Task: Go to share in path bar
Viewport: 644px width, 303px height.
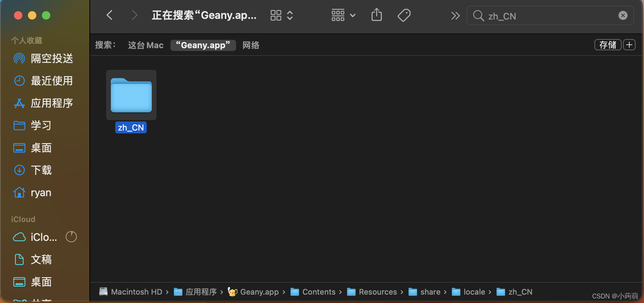Action: tap(424, 292)
